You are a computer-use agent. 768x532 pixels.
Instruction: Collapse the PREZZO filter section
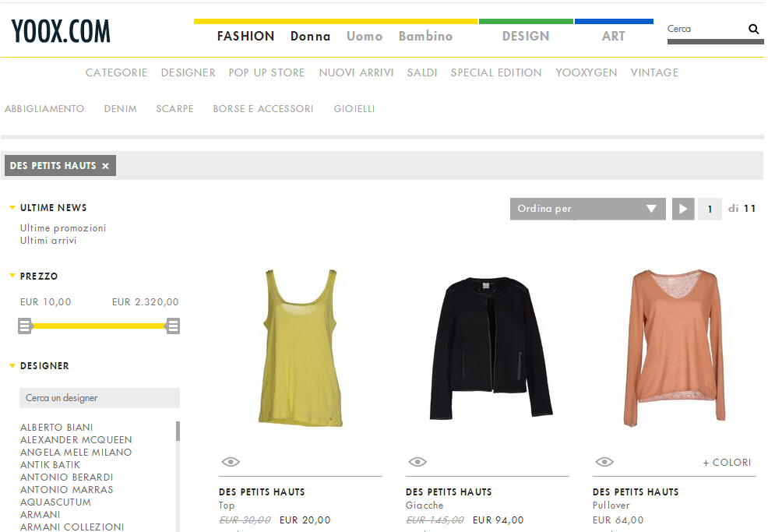pyautogui.click(x=12, y=276)
